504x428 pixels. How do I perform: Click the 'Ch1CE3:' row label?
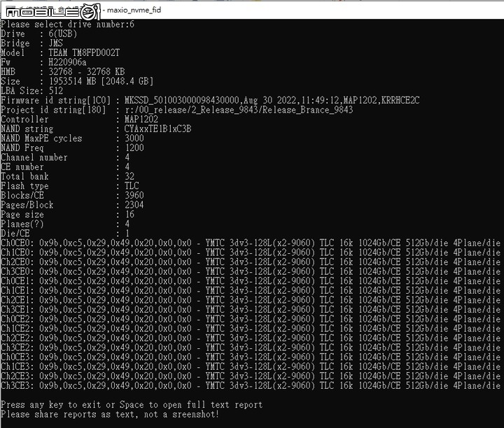[17, 366]
